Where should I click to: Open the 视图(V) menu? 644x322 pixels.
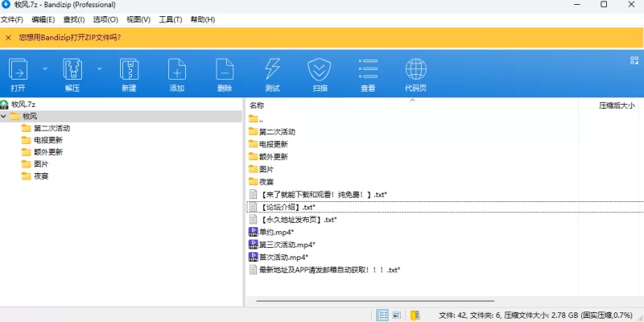coord(138,19)
